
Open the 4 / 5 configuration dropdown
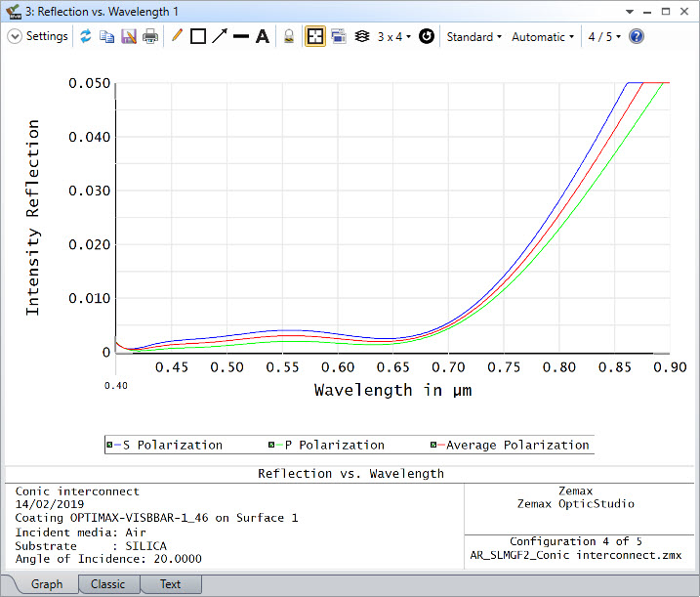point(604,37)
